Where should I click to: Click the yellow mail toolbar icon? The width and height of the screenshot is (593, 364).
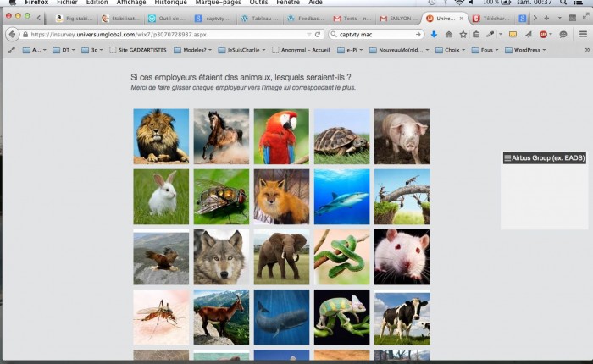513,35
